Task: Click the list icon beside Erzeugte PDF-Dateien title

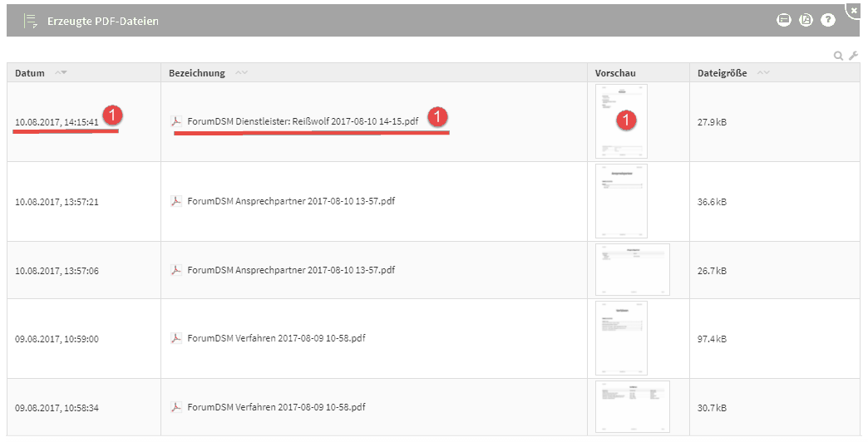Action: coord(31,21)
